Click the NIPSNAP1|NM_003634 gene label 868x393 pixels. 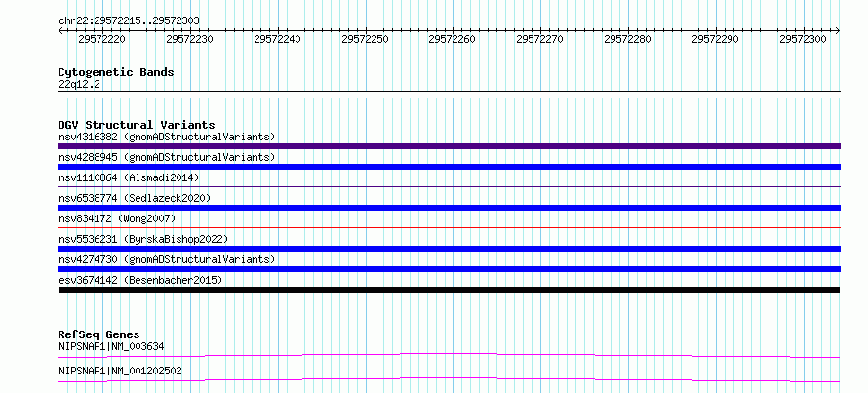[x=111, y=346]
